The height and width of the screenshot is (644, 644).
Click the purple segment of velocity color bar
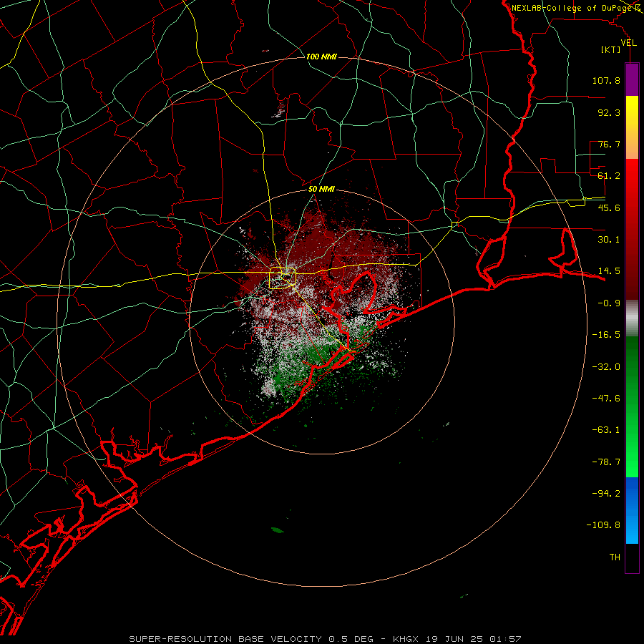[632, 80]
